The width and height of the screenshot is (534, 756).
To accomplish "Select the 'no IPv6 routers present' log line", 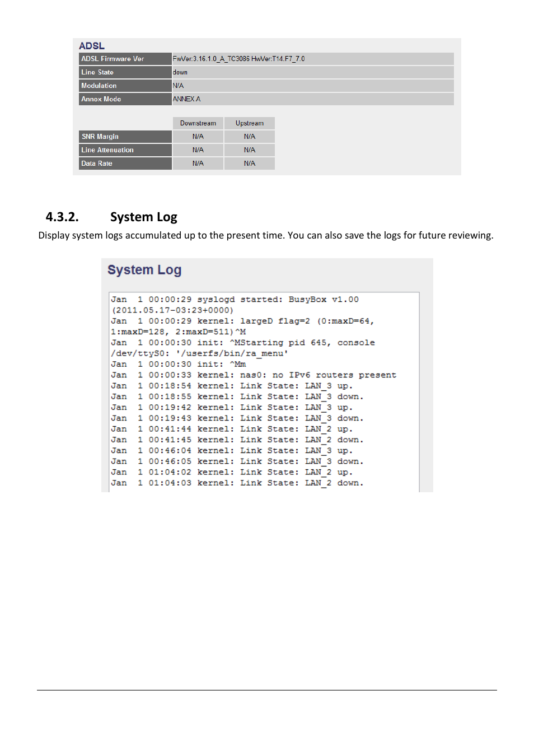I will [x=254, y=375].
